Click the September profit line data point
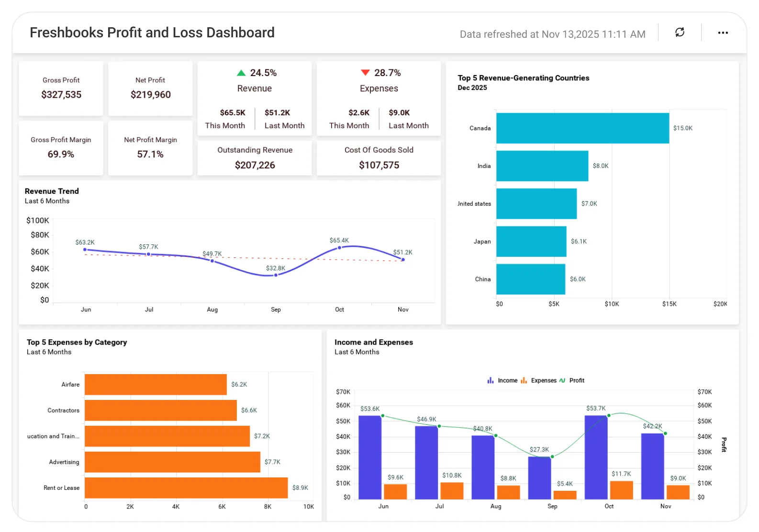The image size is (759, 532). (552, 456)
